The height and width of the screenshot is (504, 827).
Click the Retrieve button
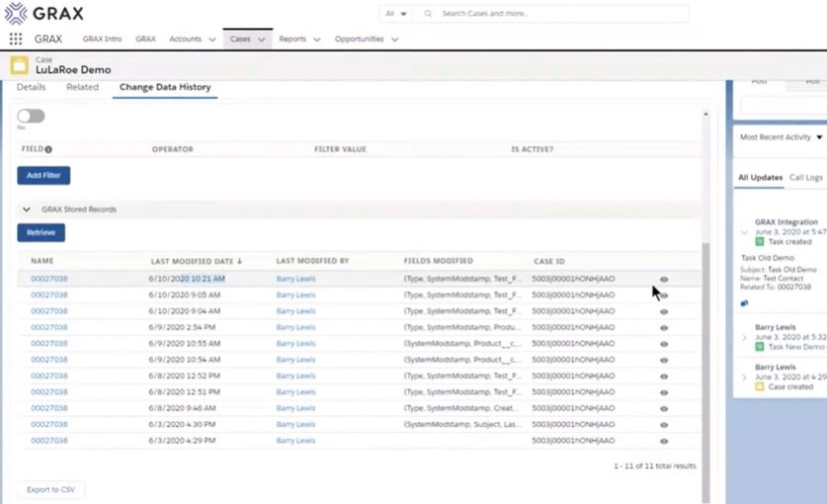41,233
